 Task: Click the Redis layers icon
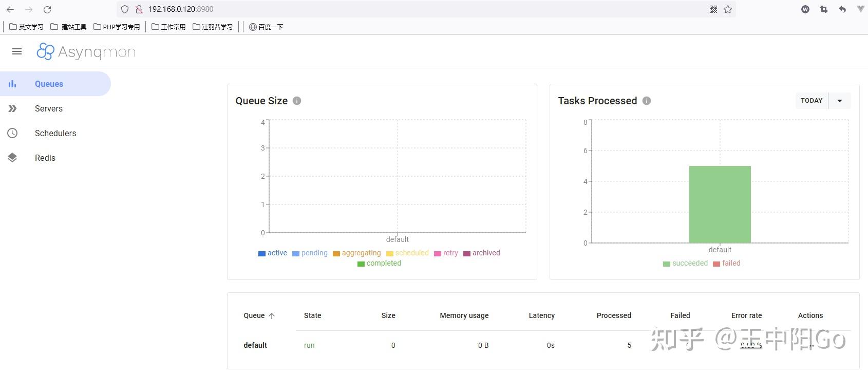click(12, 158)
